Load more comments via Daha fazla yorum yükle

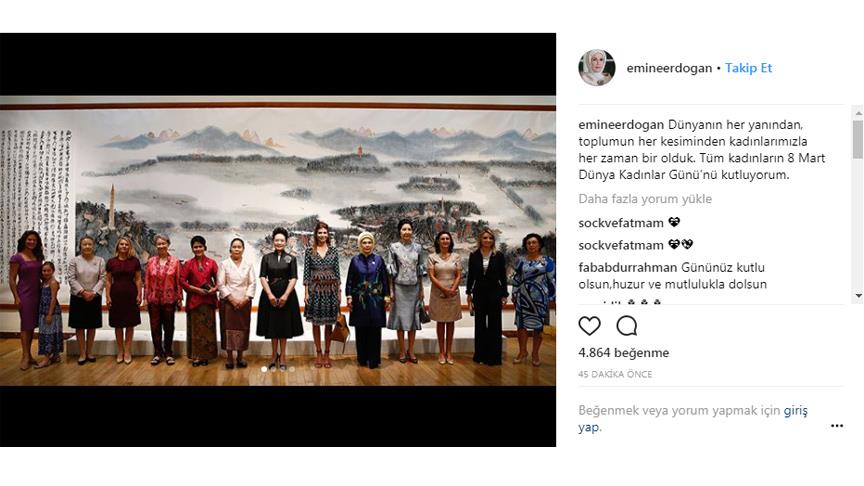(x=645, y=199)
